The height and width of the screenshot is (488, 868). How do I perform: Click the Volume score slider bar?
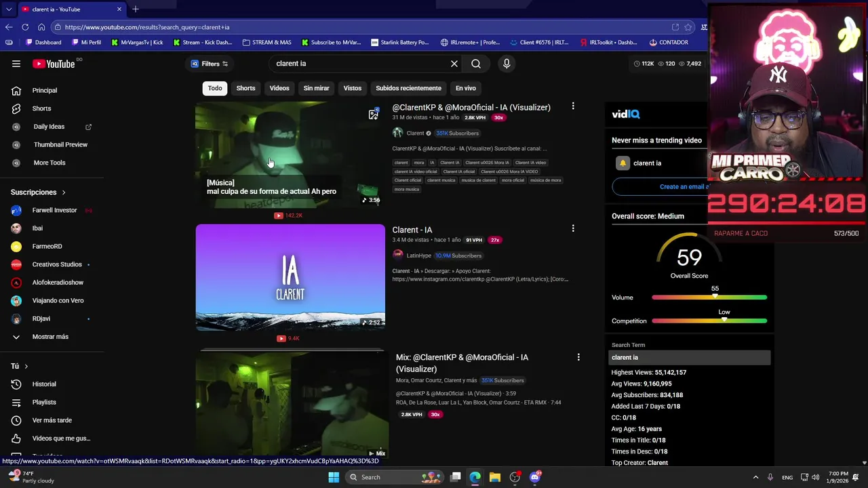coord(709,298)
